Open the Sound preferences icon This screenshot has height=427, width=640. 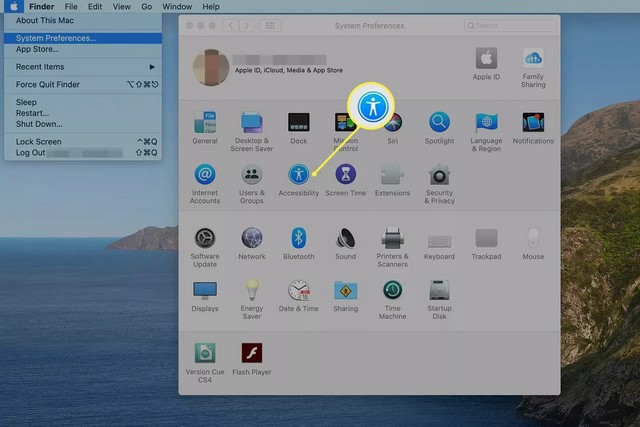(345, 238)
